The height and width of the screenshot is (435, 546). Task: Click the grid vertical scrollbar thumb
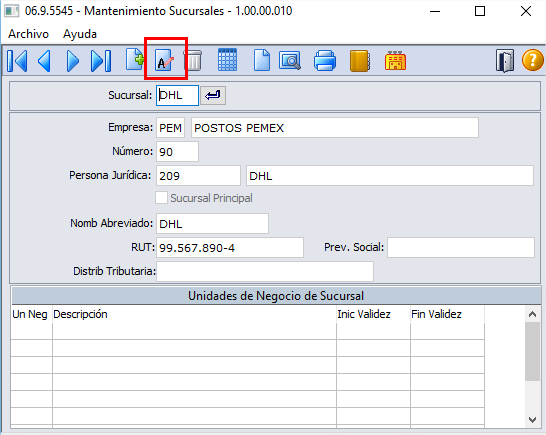pos(532,351)
